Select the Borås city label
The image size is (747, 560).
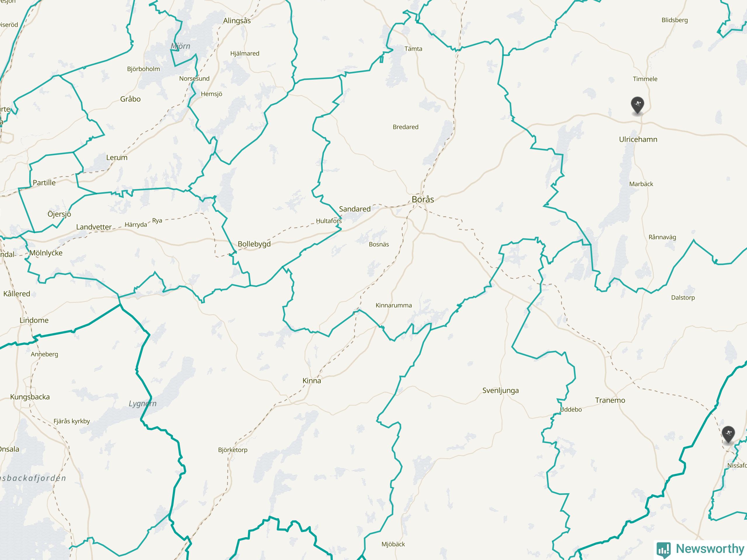point(423,199)
